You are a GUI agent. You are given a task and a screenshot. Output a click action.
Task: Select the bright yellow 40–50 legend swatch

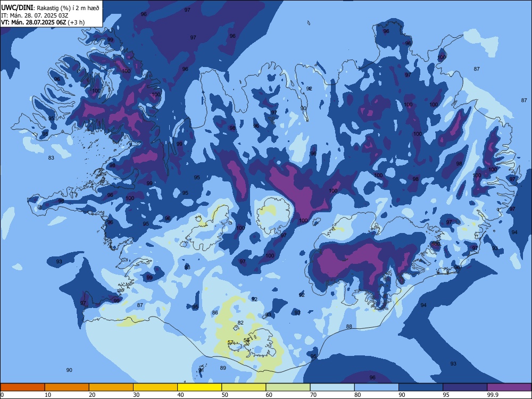point(199,387)
